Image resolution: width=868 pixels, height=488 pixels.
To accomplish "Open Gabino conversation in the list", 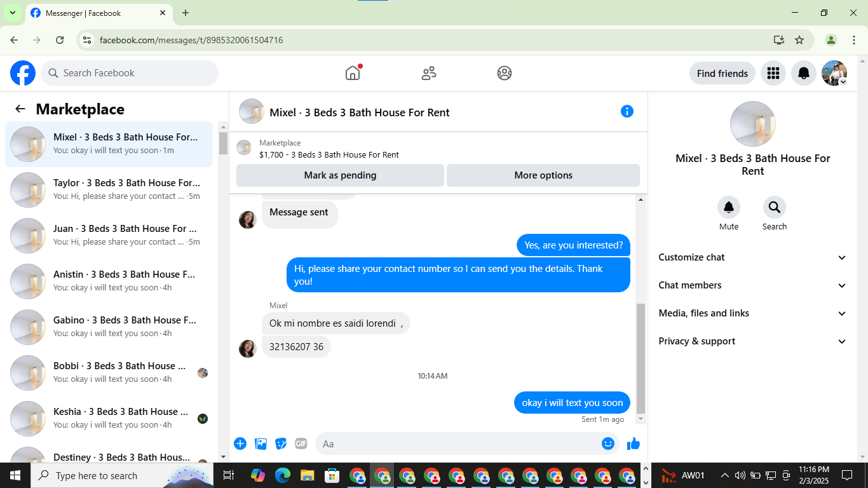I will [109, 327].
